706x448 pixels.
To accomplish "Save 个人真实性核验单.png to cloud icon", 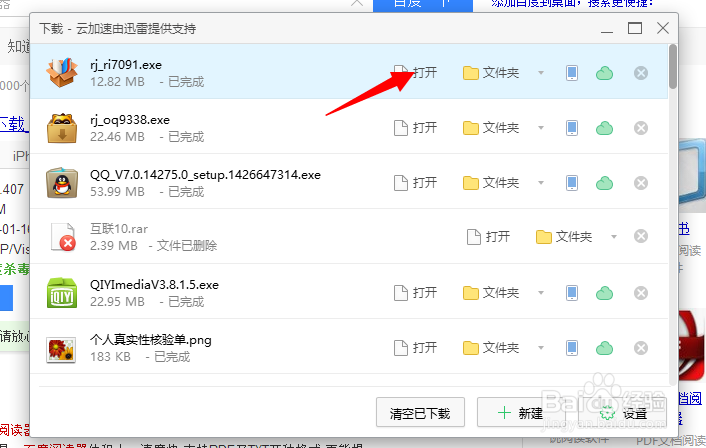I will coord(604,348).
